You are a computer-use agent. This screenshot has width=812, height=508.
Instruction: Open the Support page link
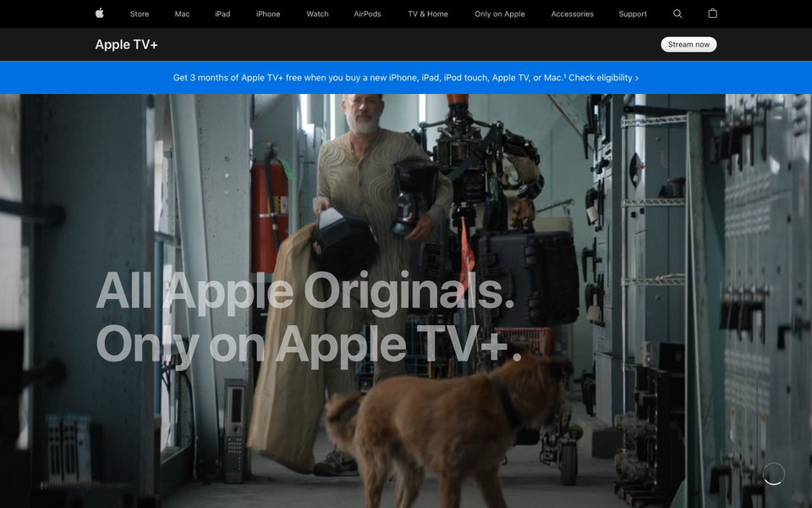[x=633, y=14]
